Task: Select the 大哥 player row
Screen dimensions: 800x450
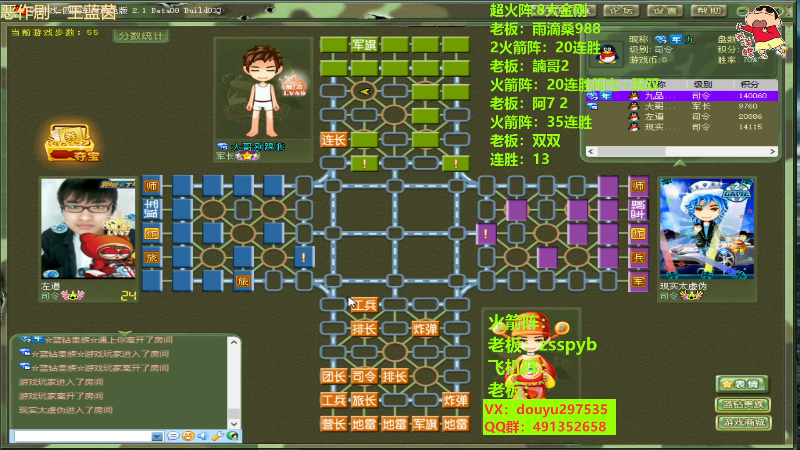Action: coord(682,106)
